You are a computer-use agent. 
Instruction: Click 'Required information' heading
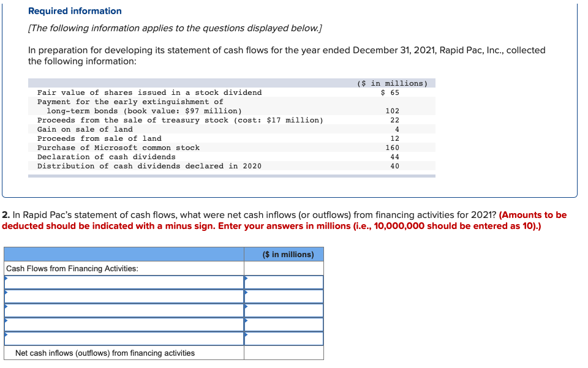[75, 11]
